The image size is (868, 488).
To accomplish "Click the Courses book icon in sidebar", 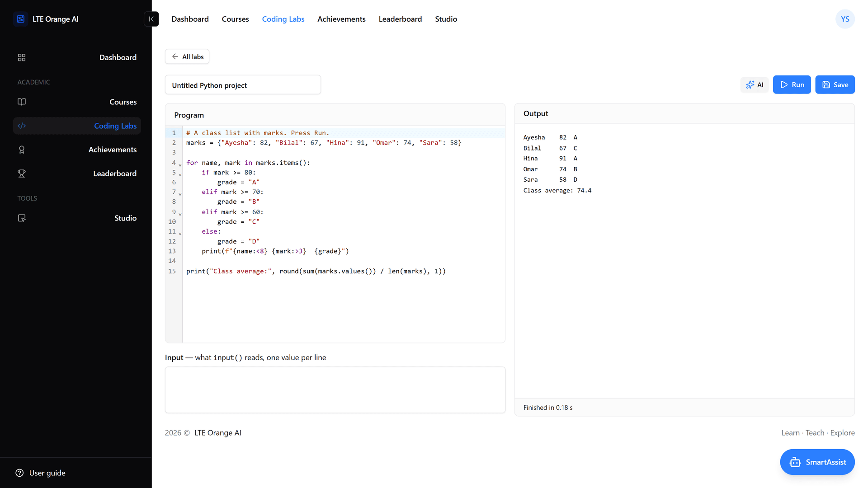I will click(x=22, y=102).
